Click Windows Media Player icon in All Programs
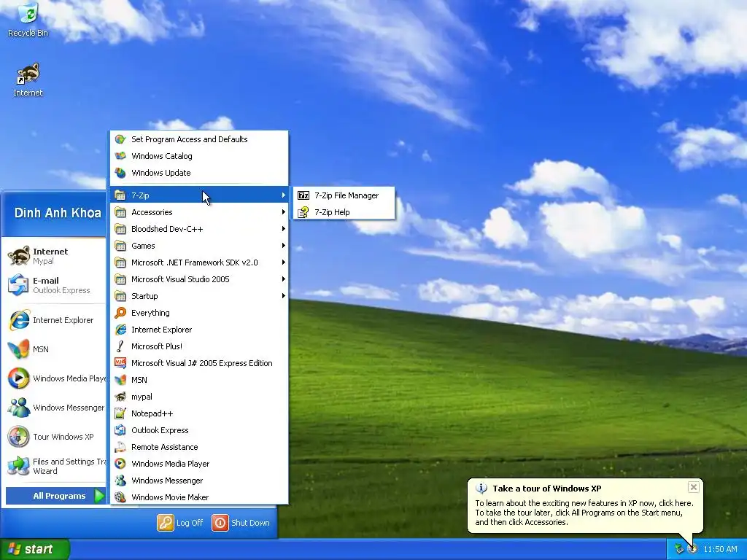Image resolution: width=747 pixels, height=560 pixels. point(120,463)
